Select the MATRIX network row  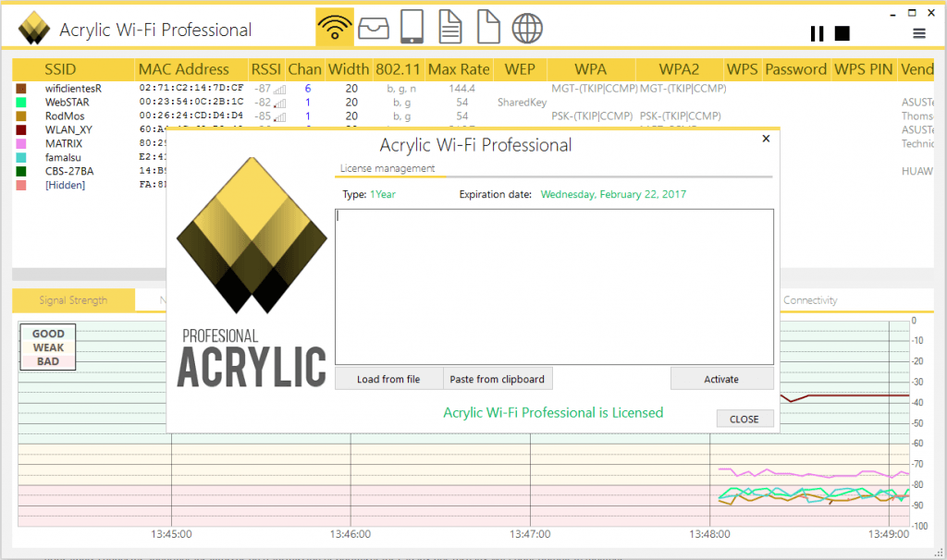[90, 143]
